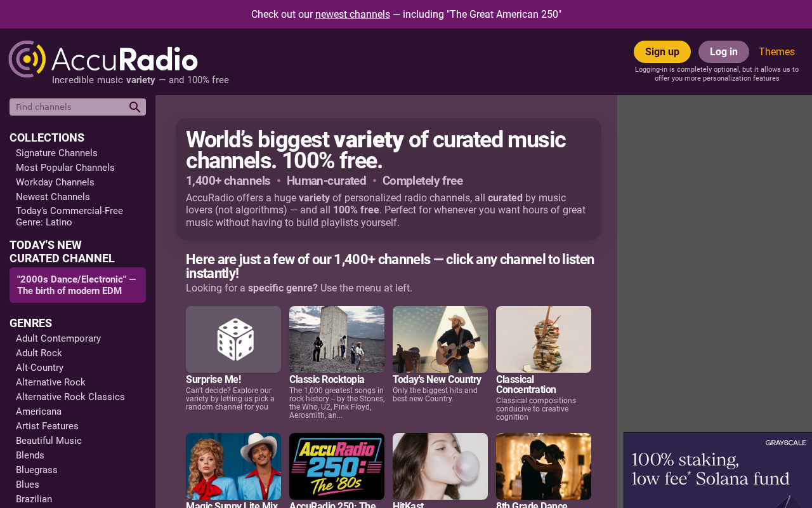This screenshot has height=508, width=812.
Task: Select the Alt-Country genre
Action: [x=39, y=368]
